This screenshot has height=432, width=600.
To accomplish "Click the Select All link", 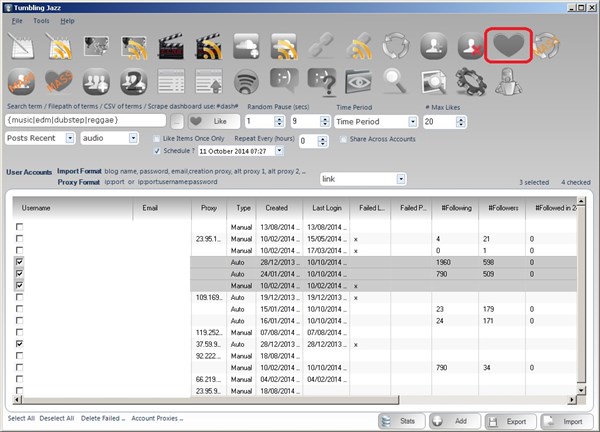I will click(21, 418).
